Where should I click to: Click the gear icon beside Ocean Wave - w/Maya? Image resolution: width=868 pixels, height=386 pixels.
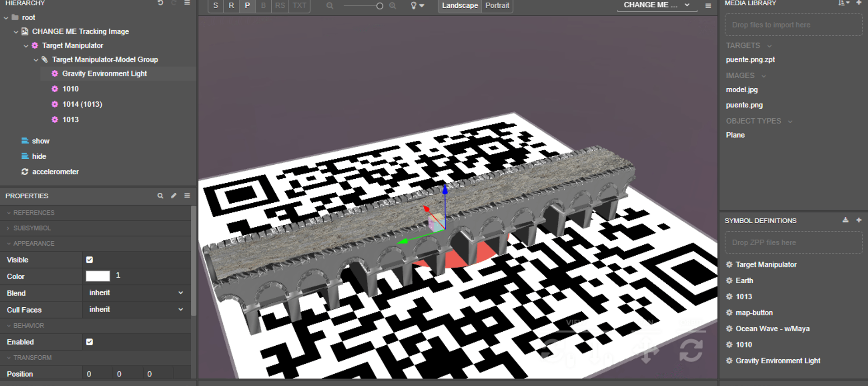[x=729, y=329]
